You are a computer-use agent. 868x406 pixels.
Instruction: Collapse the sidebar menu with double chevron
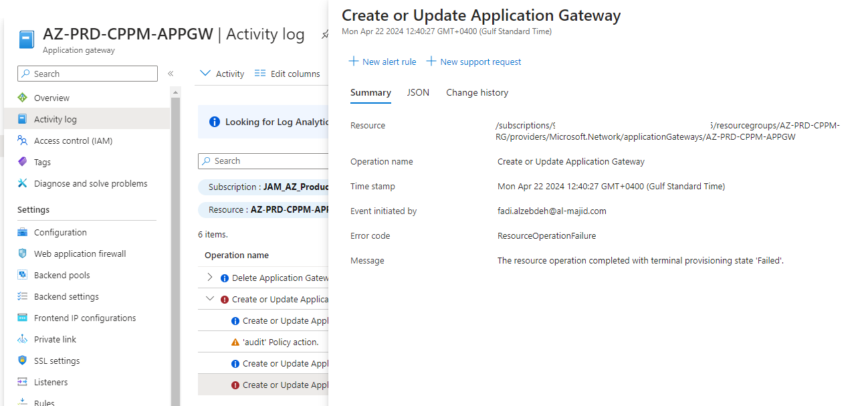[171, 74]
